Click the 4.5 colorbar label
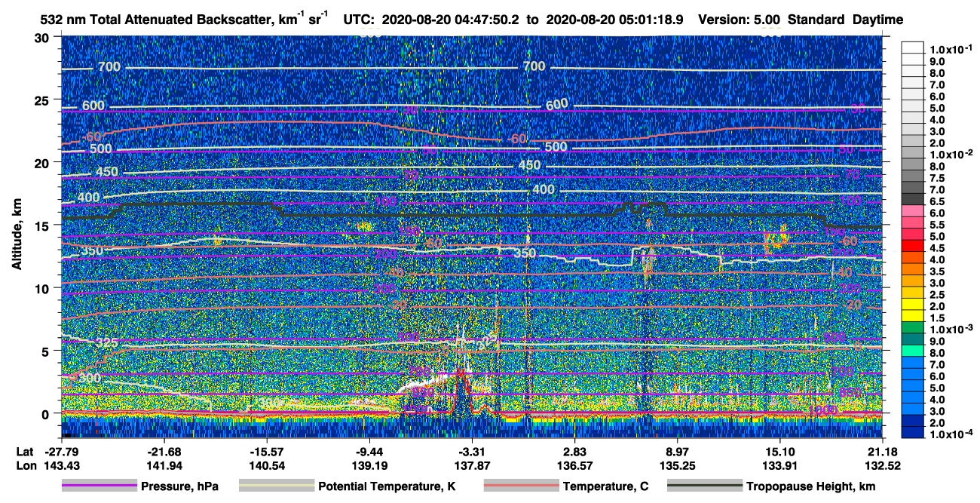The image size is (980, 503). point(937,248)
